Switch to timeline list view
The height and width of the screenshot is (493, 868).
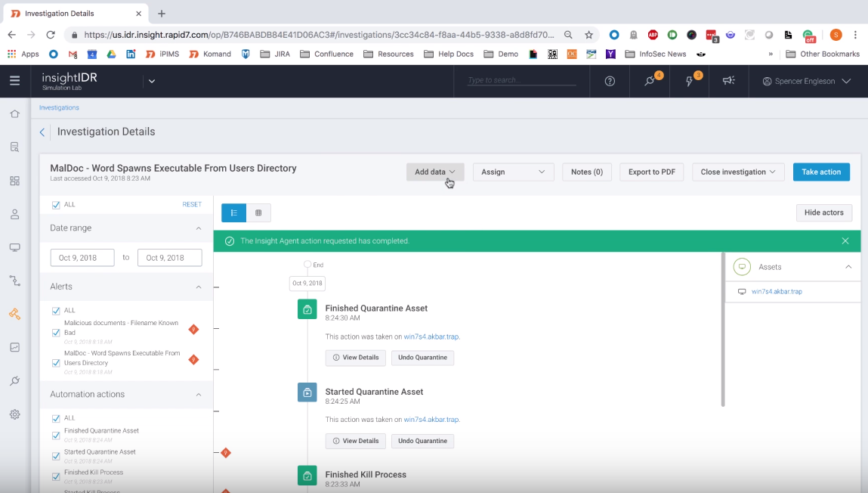(x=233, y=212)
